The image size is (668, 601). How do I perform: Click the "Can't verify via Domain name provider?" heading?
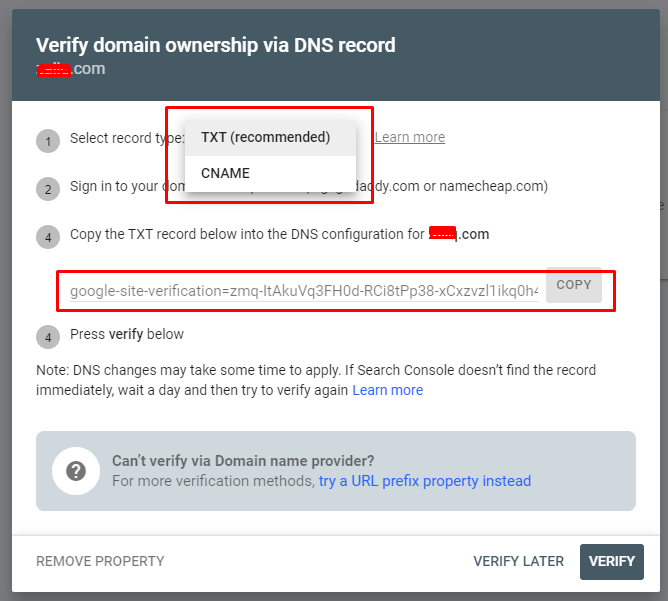tap(243, 461)
